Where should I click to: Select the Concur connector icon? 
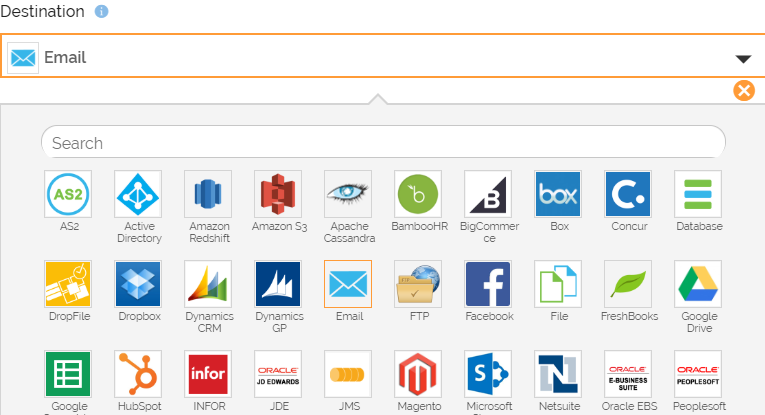[629, 194]
